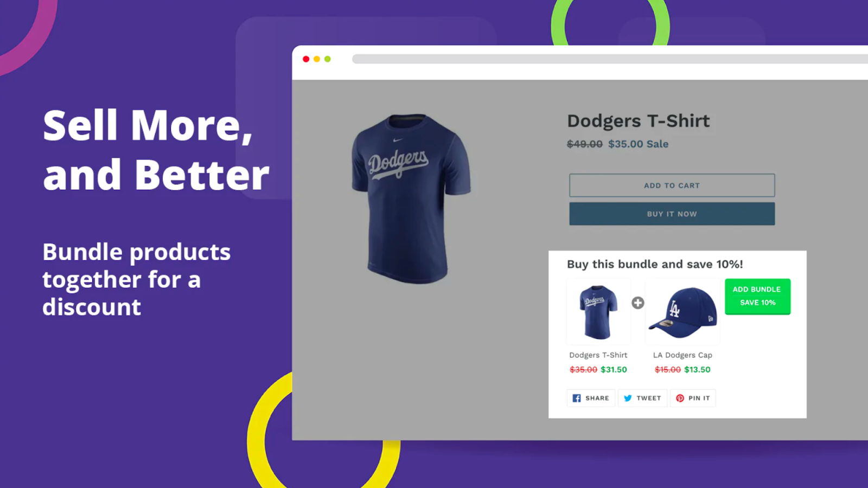Select the Dodgers T-Shirt bundle thumbnail
868x488 pixels.
point(598,312)
